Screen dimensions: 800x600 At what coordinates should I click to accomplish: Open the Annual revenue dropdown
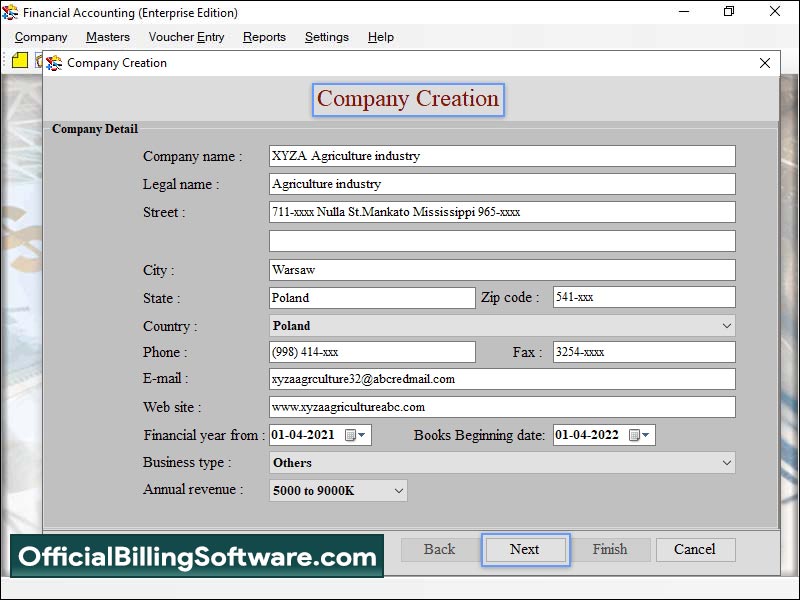[398, 490]
